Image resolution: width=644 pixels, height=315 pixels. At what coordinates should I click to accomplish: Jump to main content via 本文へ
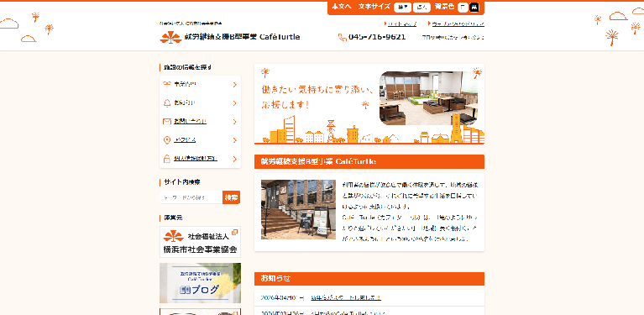(342, 7)
